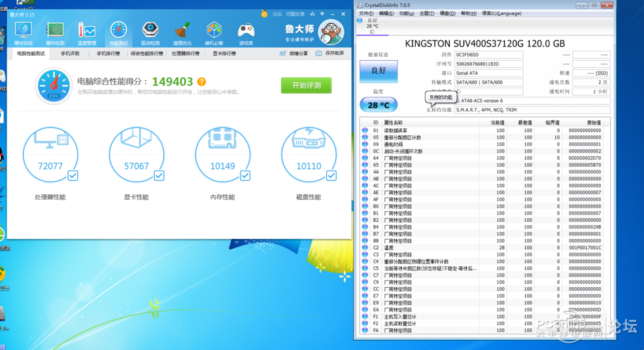
Task: Open the 功能(u) menu in CrystalDiskInfo
Action: [407, 14]
